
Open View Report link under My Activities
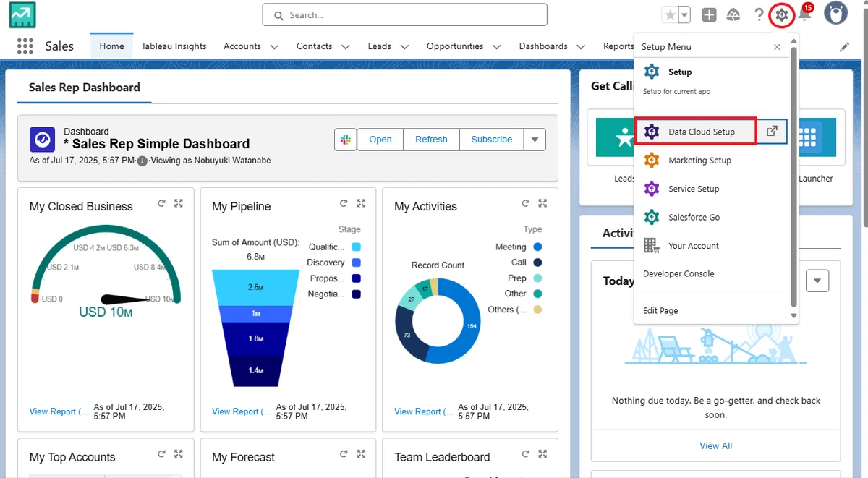tap(424, 411)
